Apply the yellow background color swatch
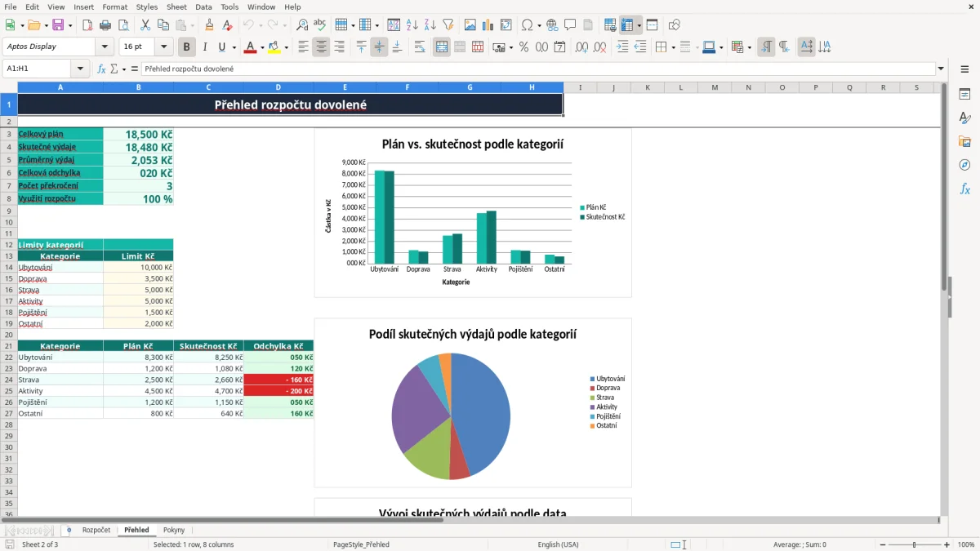The width and height of the screenshot is (980, 551). tap(274, 47)
